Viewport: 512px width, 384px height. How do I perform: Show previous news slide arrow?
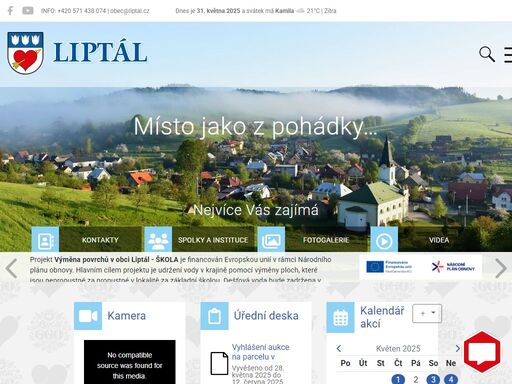click(x=12, y=268)
